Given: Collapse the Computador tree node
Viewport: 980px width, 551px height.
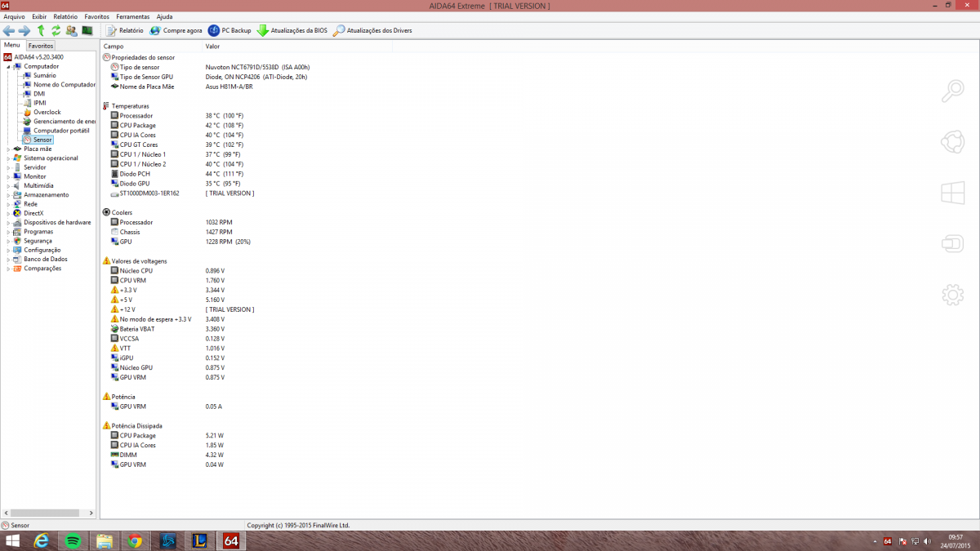Looking at the screenshot, I should coord(8,66).
